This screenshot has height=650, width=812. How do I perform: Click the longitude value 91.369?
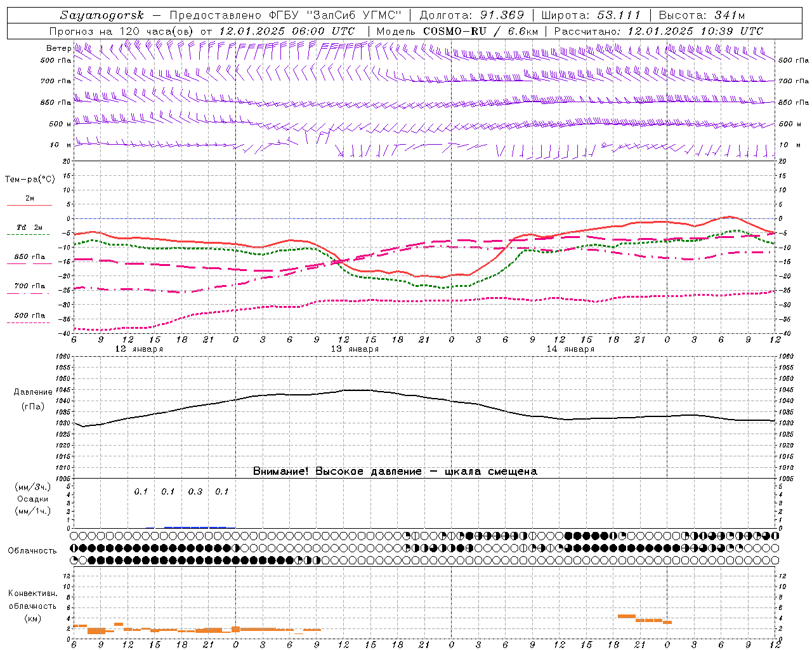coord(502,15)
